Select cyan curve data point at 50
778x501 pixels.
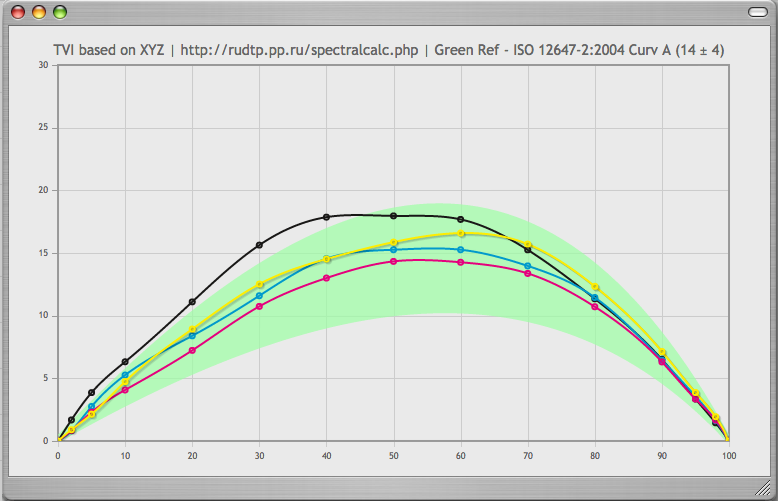click(393, 250)
